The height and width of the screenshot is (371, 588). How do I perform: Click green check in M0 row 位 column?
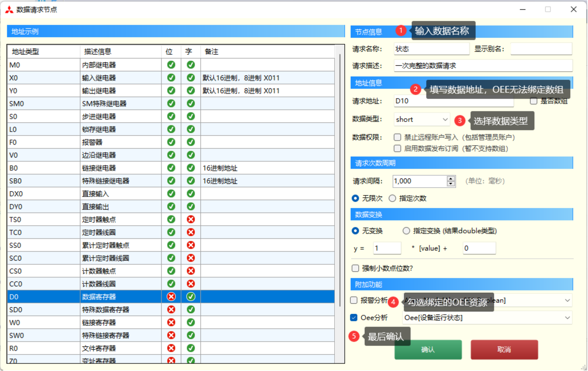pos(171,65)
